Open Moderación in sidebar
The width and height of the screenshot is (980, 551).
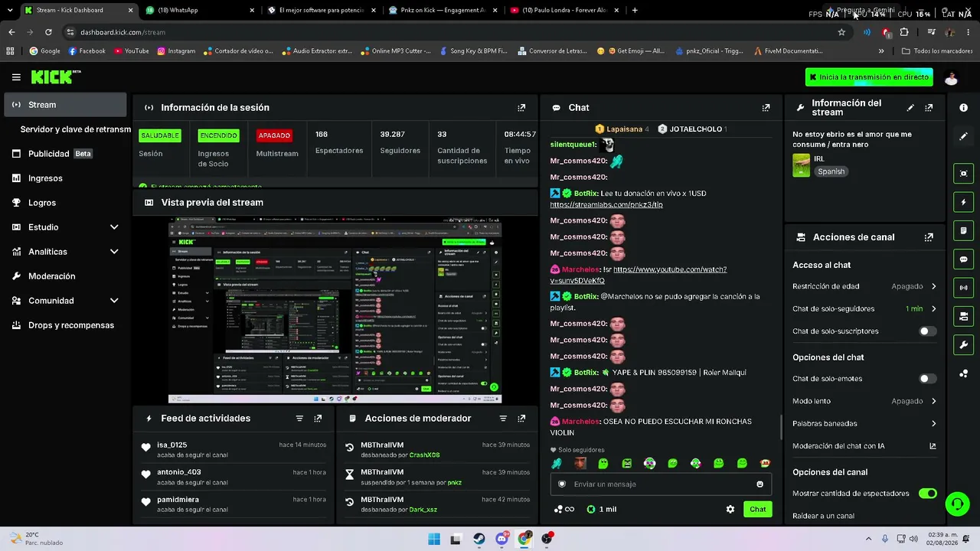click(66, 276)
